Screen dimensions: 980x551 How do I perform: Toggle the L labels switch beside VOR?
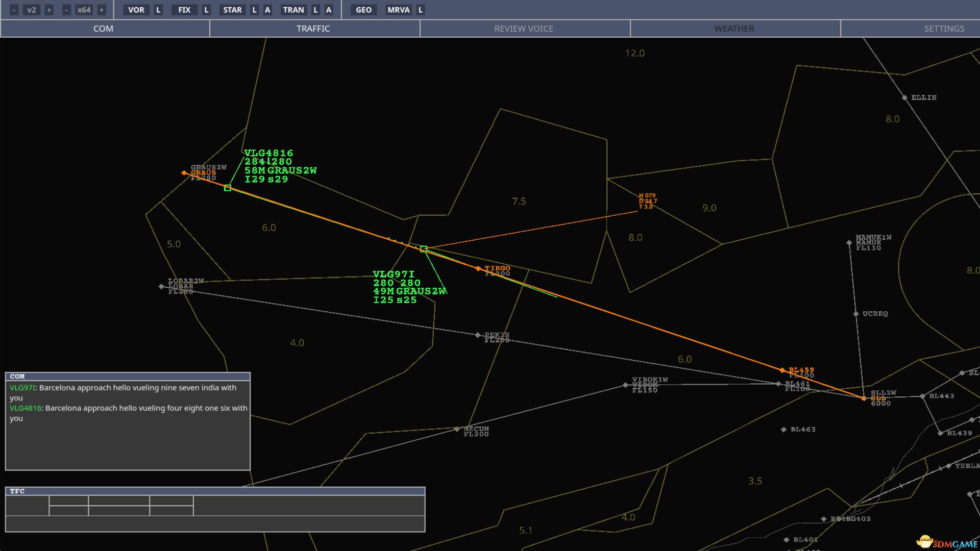click(158, 9)
